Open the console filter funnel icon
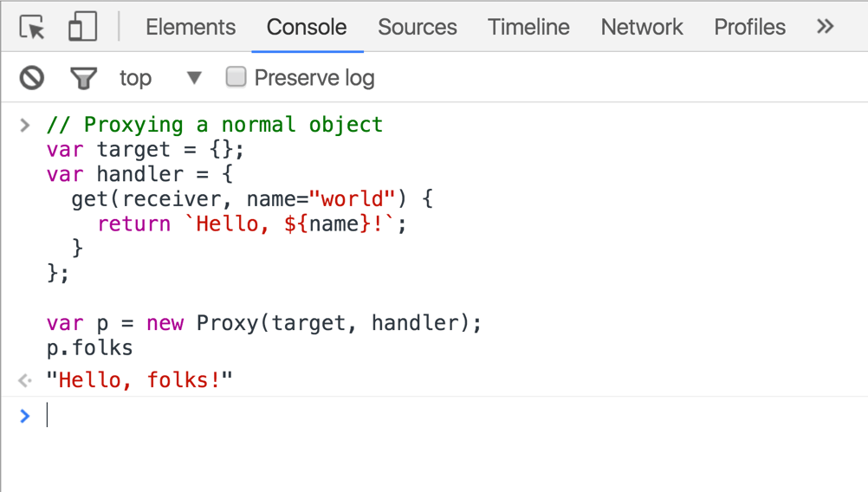This screenshot has height=492, width=868. click(x=83, y=78)
